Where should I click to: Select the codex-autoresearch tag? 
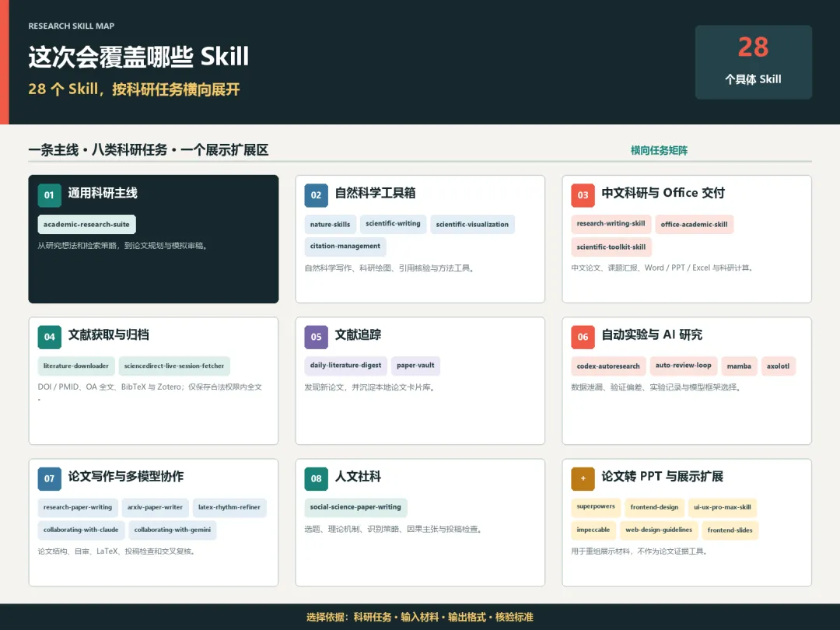(608, 366)
